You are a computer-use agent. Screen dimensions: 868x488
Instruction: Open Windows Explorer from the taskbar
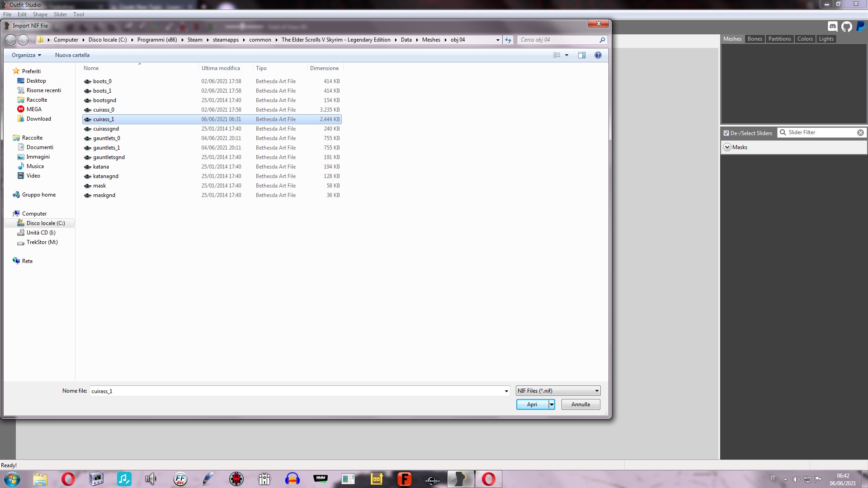tap(40, 479)
